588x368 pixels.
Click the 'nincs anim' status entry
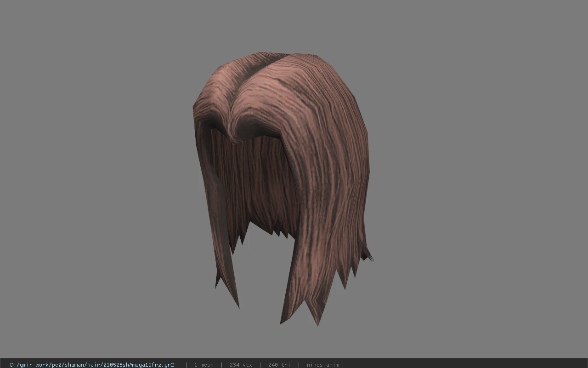tap(323, 365)
